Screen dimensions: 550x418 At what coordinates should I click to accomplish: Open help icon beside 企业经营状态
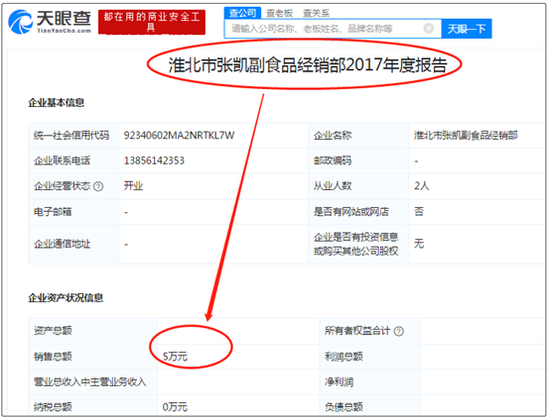99,186
